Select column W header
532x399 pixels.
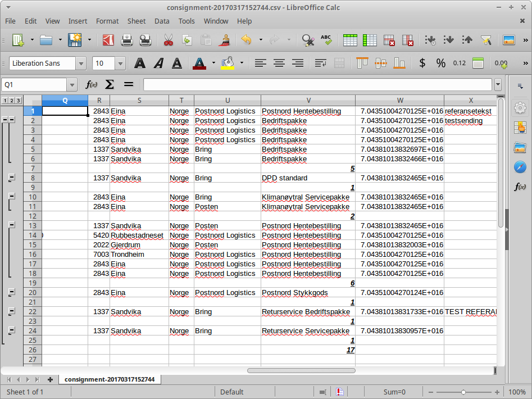(399, 101)
